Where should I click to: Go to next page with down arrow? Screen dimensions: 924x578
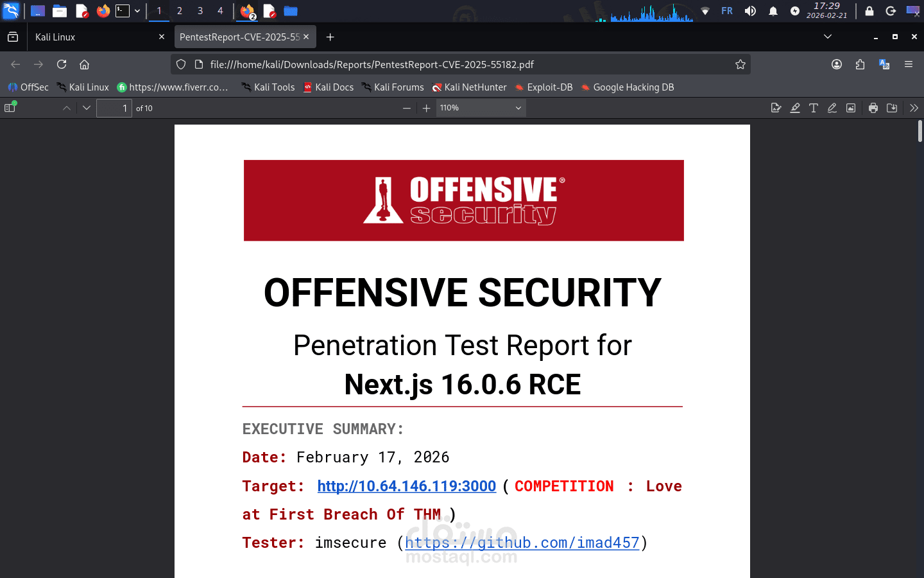pyautogui.click(x=86, y=107)
